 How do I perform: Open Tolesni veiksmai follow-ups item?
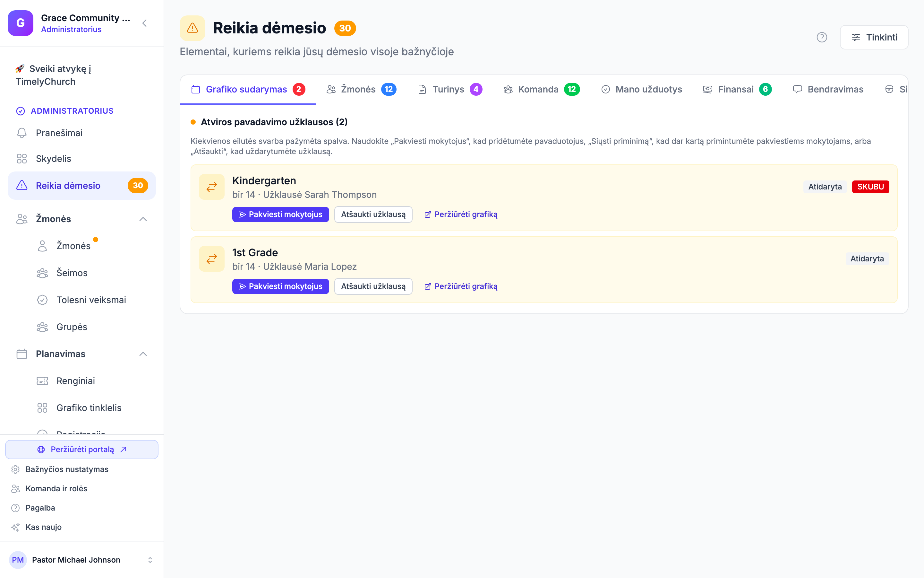(82, 300)
